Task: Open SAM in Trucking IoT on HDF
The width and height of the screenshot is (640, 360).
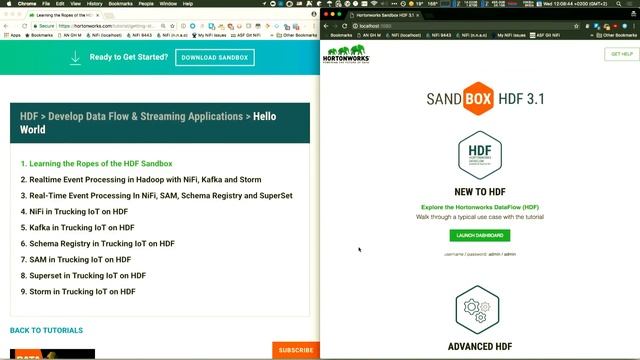Action: tap(80, 260)
